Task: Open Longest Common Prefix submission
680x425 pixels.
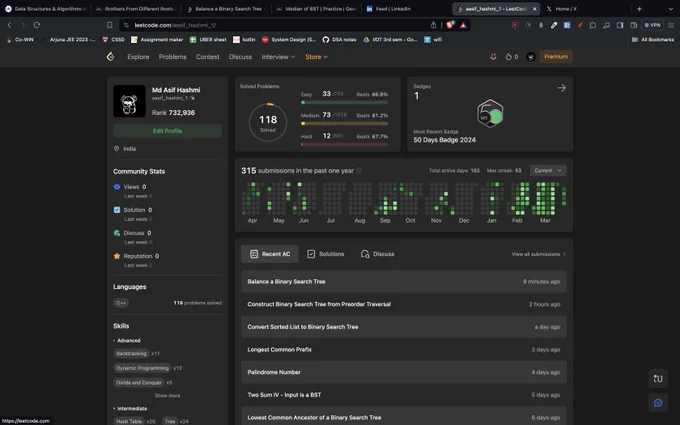Action: (x=404, y=350)
